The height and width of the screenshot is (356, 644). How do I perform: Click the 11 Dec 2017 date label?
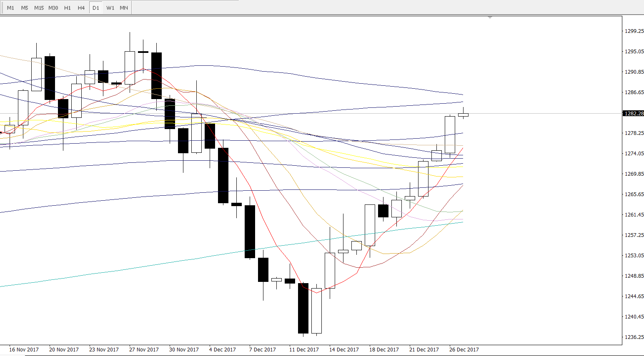(x=304, y=349)
